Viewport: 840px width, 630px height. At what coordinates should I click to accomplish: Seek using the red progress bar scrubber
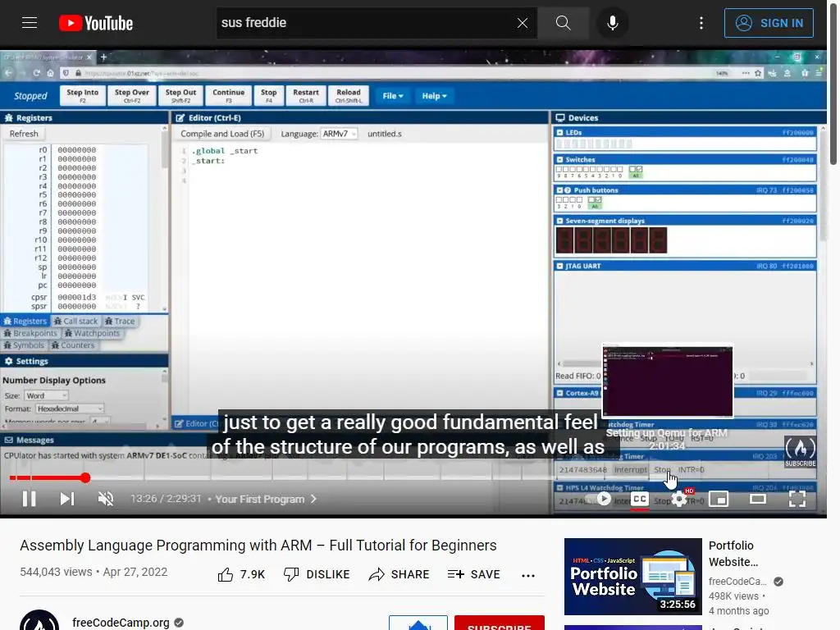pyautogui.click(x=85, y=478)
